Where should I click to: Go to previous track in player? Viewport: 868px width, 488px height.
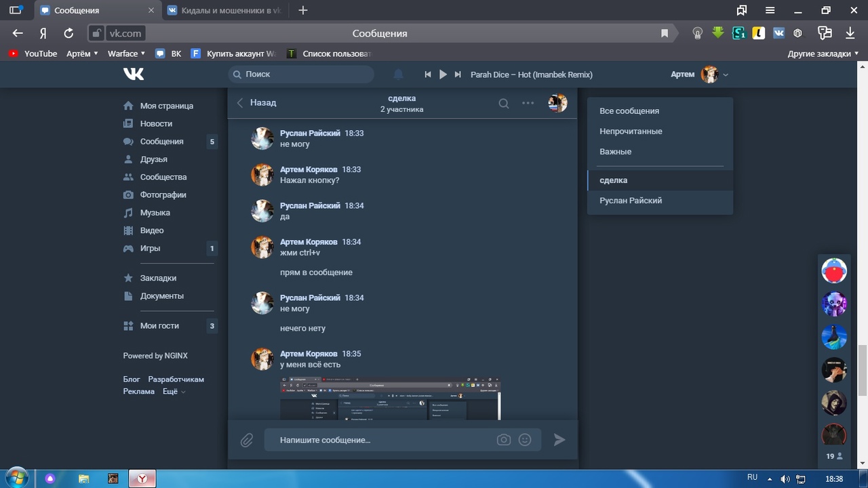pos(428,75)
